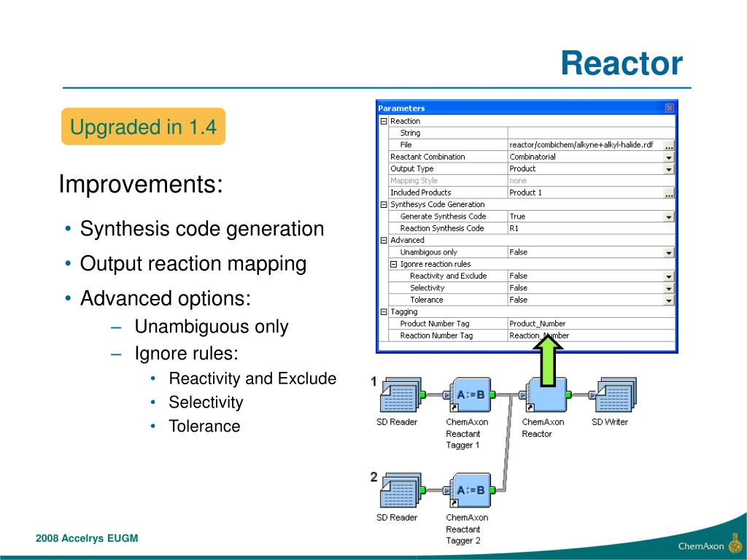Open the Generate Synthesis Code dropdown
Viewport: 747px width, 560px height.
tap(670, 217)
